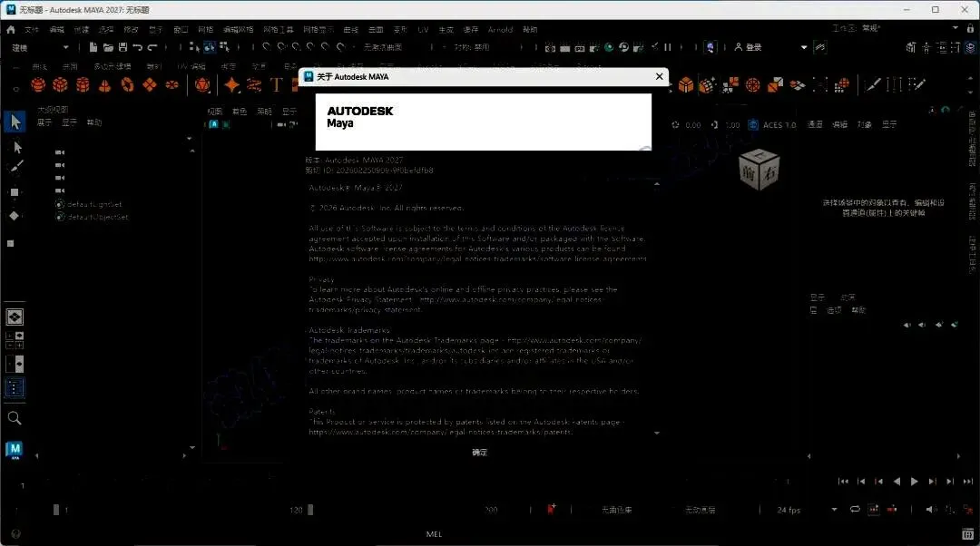Create a polygon cylinder from shelf

coord(83,84)
